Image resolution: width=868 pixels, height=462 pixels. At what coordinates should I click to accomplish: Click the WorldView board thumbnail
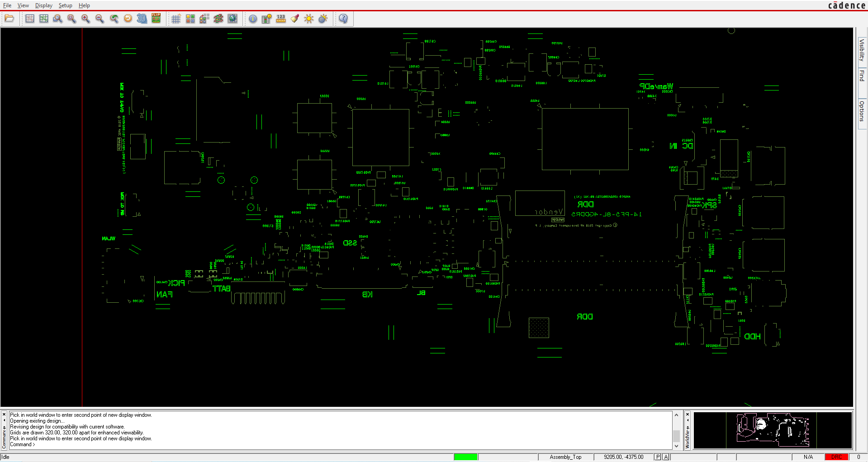[773, 430]
